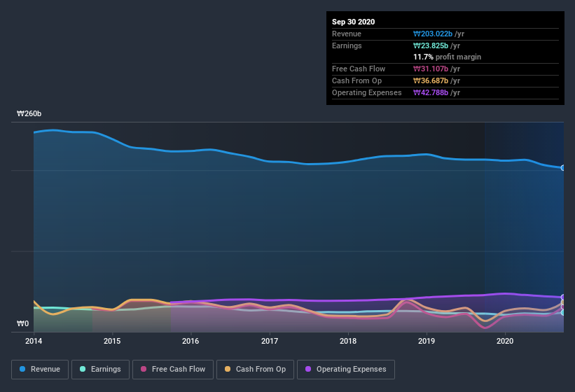This screenshot has height=392, width=575.
Task: Click the Earnings label in the tooltip
Action: click(347, 45)
